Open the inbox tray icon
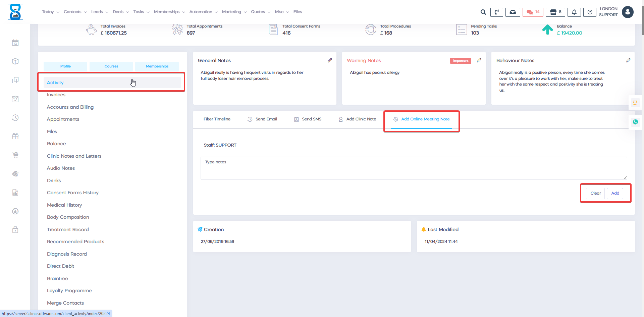Screen dimensions: 644x317 (513, 12)
